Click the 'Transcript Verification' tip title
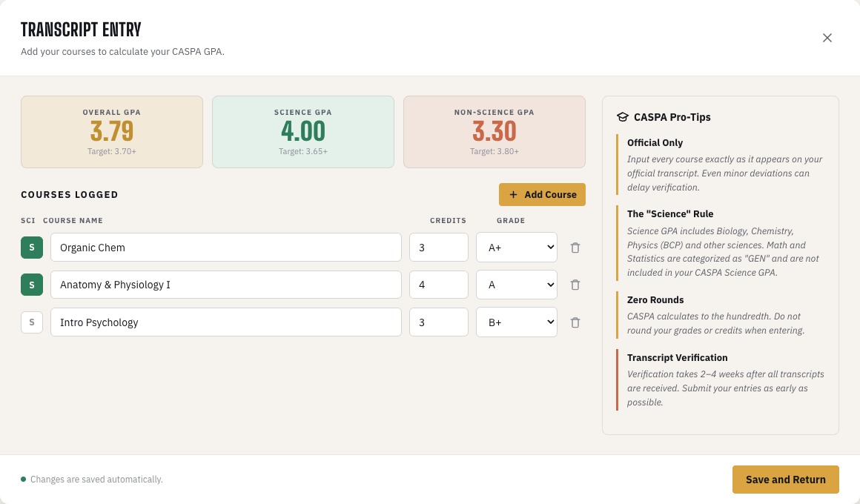Viewport: 860px width, 504px height. click(678, 357)
